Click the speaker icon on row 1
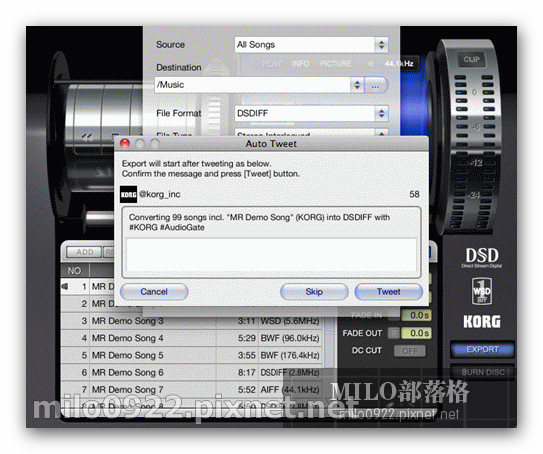Image resolution: width=543 pixels, height=454 pixels. pos(65,286)
